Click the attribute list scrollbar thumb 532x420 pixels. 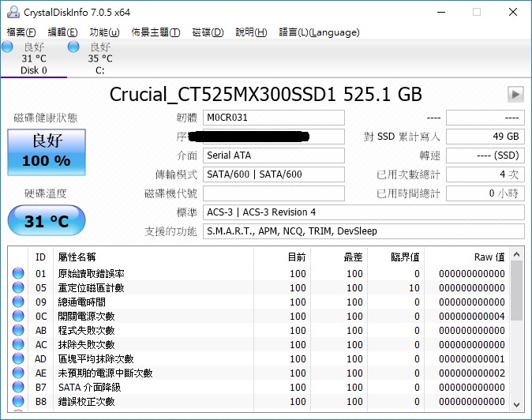tap(516, 291)
